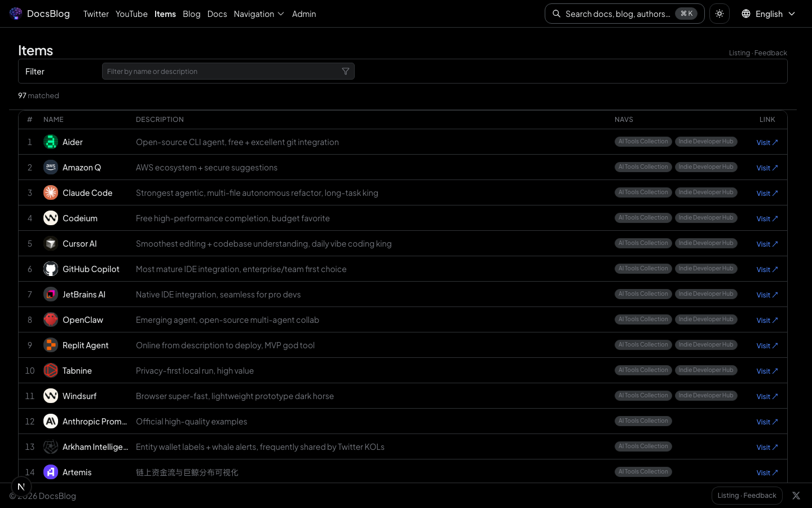The height and width of the screenshot is (508, 812).
Task: Open the X social icon in footer
Action: [x=796, y=496]
